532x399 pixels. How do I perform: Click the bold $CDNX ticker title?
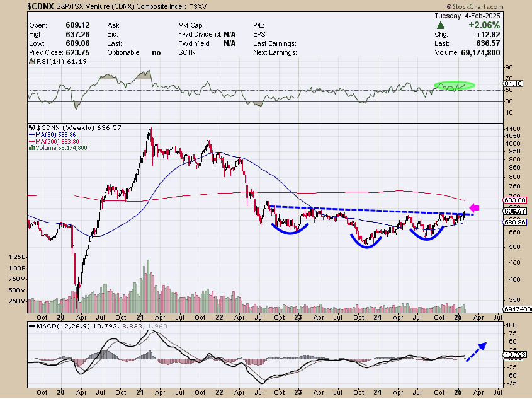pos(40,6)
